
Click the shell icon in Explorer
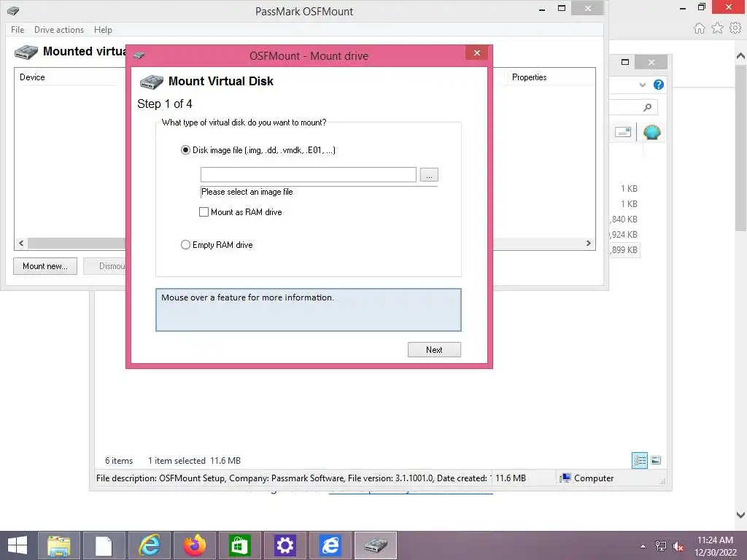point(651,132)
